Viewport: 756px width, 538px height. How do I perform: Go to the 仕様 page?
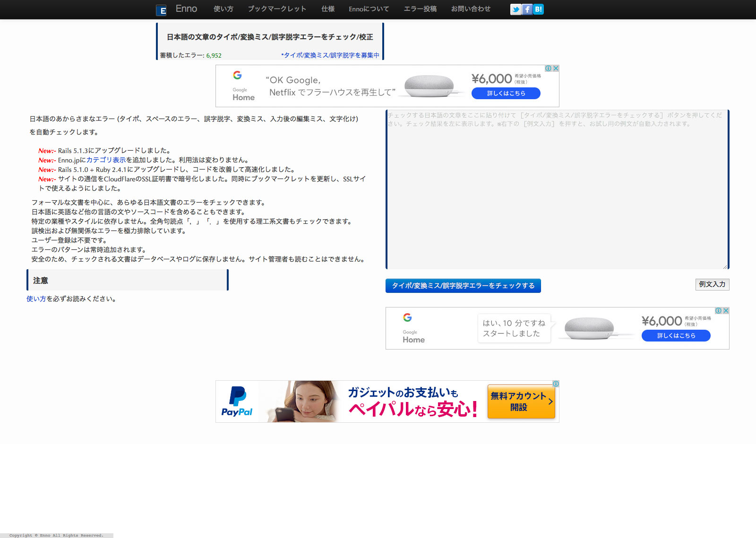tap(328, 9)
